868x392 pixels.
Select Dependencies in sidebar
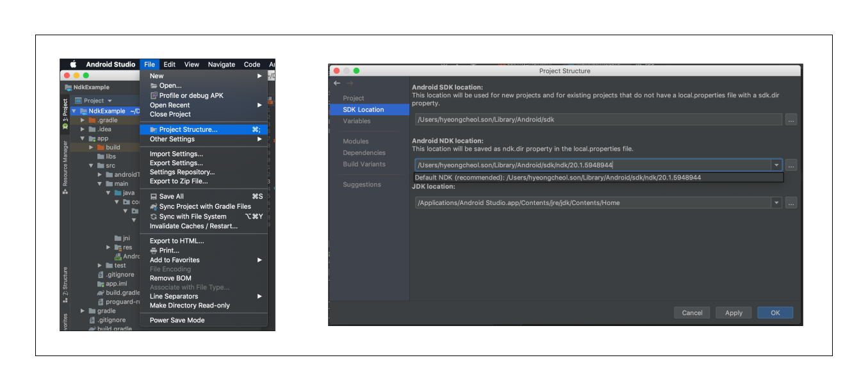364,152
